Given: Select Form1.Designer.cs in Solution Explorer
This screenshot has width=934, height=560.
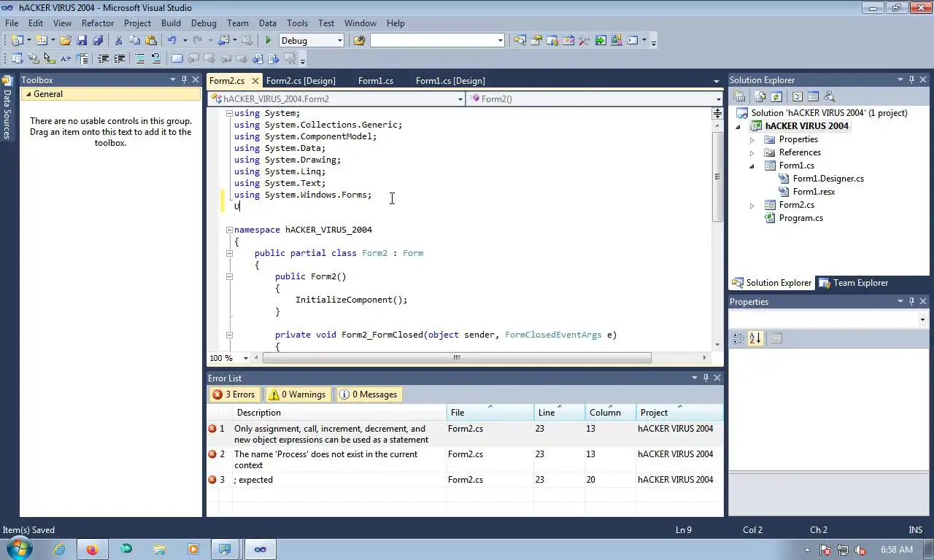Looking at the screenshot, I should [828, 179].
